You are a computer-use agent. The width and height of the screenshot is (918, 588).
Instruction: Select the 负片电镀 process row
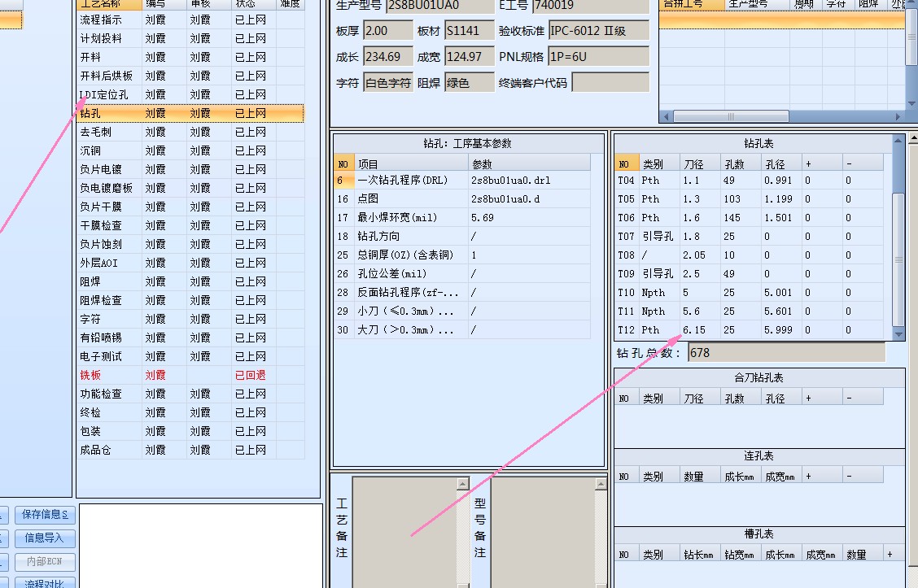pyautogui.click(x=190, y=170)
